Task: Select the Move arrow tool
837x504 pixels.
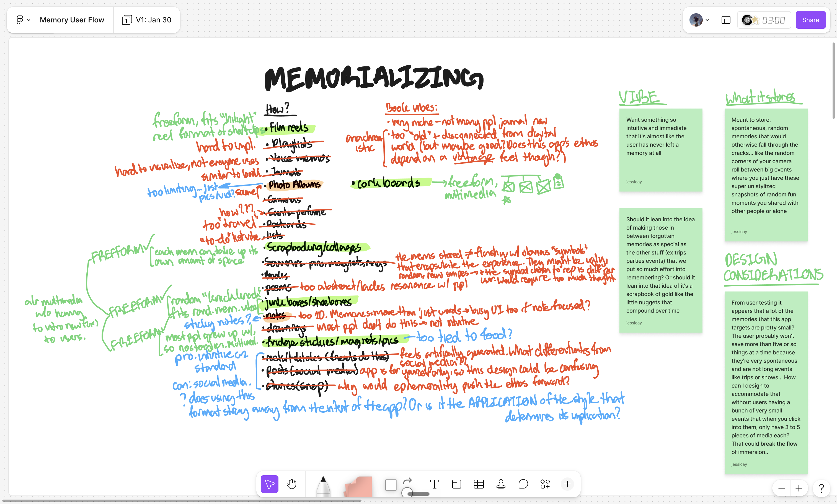Action: click(269, 484)
